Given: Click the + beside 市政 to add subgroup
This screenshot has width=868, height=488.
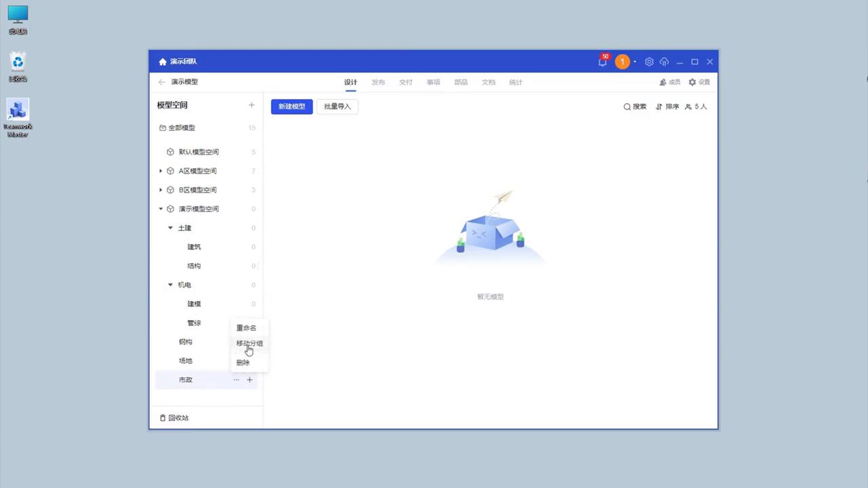Looking at the screenshot, I should point(249,380).
